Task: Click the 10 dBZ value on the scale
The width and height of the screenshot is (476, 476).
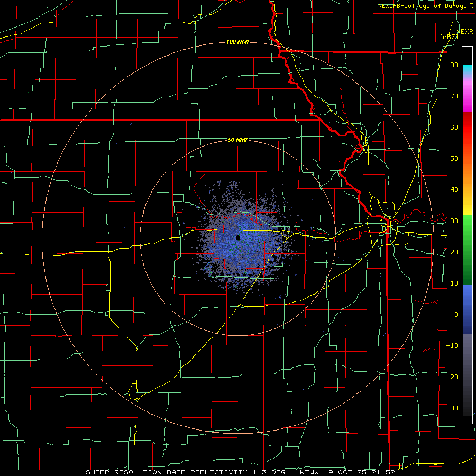Action: tap(454, 283)
